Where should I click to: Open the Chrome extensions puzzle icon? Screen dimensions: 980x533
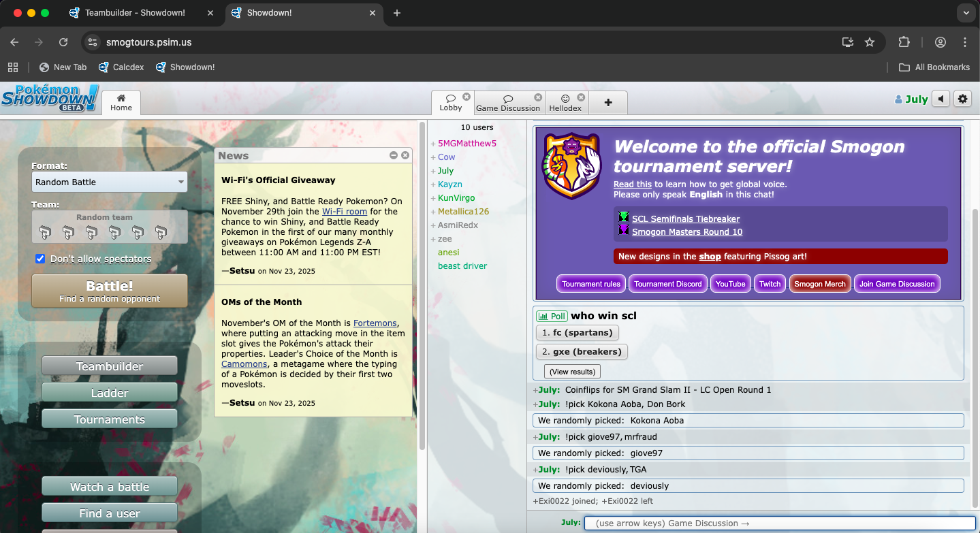click(x=904, y=42)
